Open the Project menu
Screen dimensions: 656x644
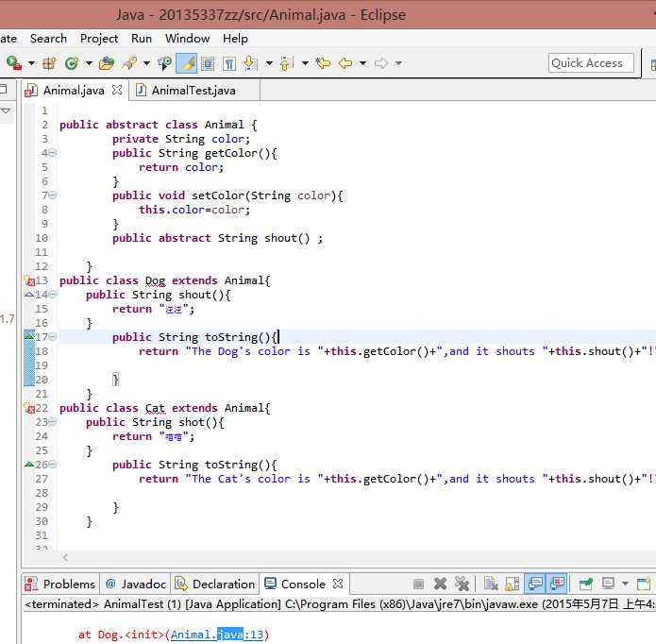[99, 39]
